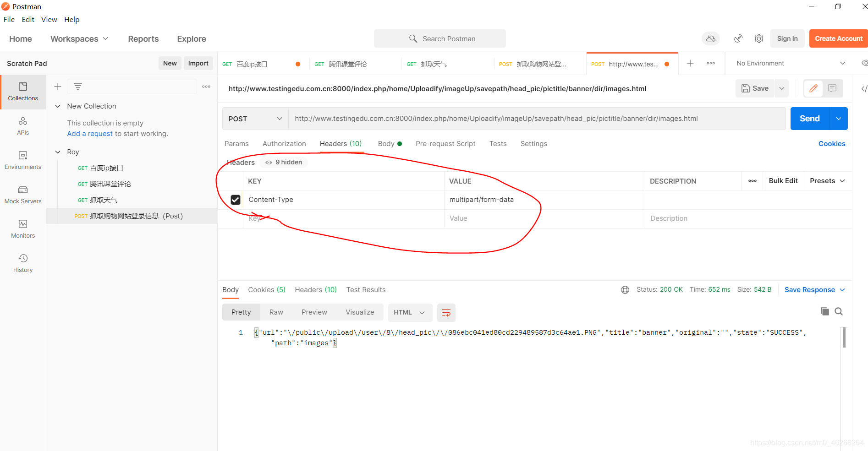Open the code snippet panel icon

coord(864,89)
